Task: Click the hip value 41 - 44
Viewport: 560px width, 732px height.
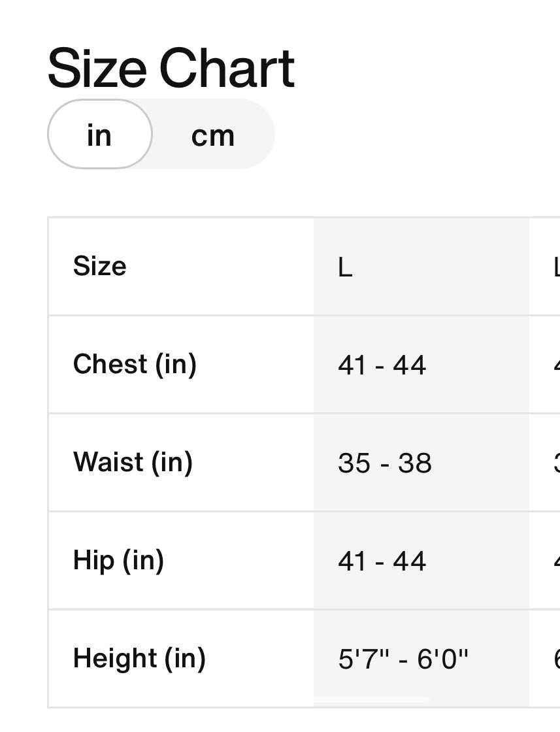Action: tap(382, 561)
